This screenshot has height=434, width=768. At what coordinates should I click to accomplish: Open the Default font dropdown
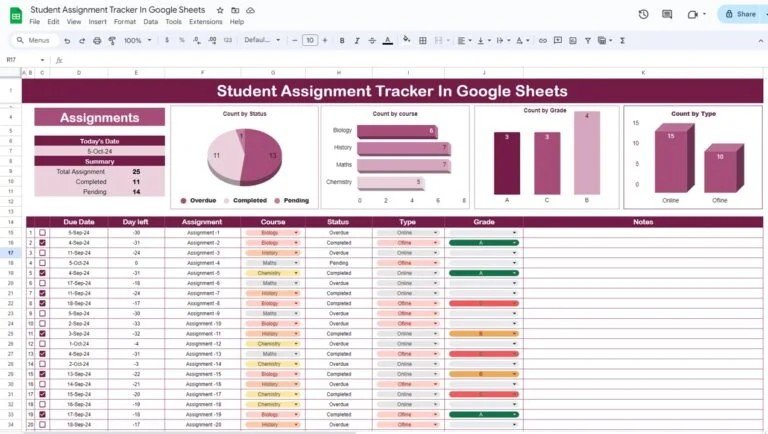(262, 40)
